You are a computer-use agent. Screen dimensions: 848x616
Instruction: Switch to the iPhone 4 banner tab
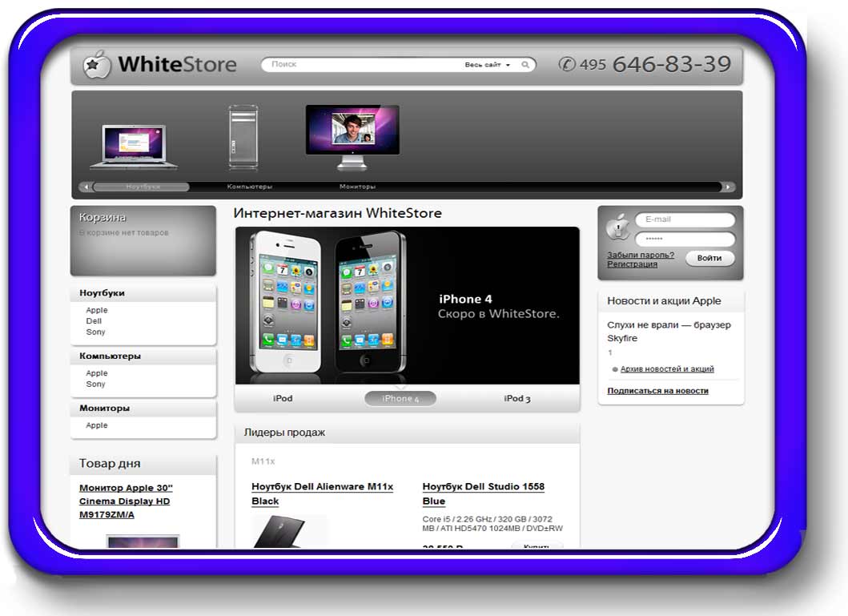tap(400, 398)
